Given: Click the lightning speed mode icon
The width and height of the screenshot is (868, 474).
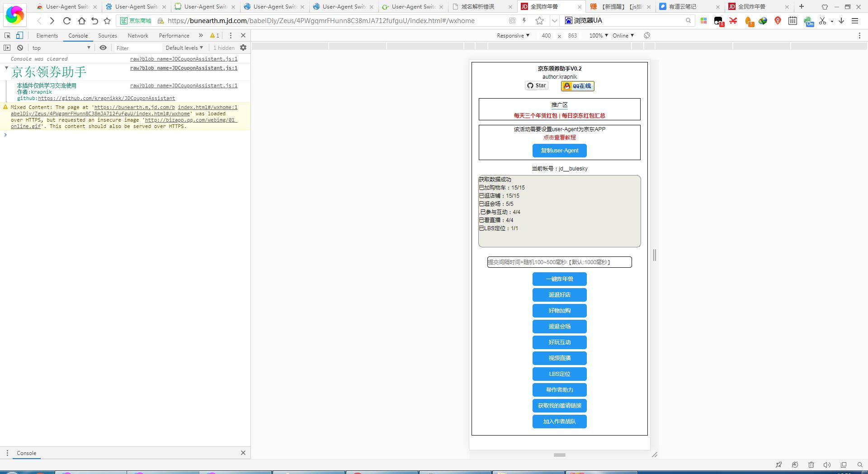Looking at the screenshot, I should tap(524, 20).
